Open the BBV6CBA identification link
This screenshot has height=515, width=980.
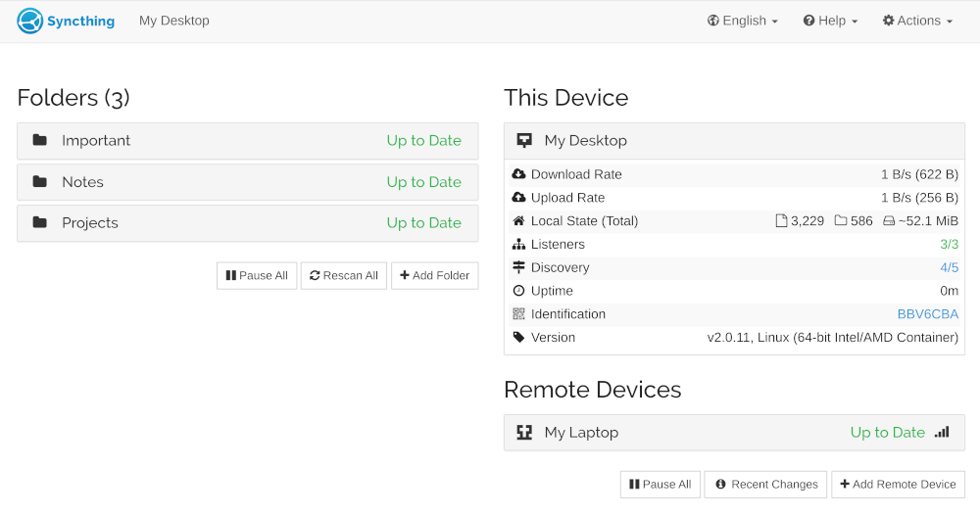pyautogui.click(x=927, y=314)
